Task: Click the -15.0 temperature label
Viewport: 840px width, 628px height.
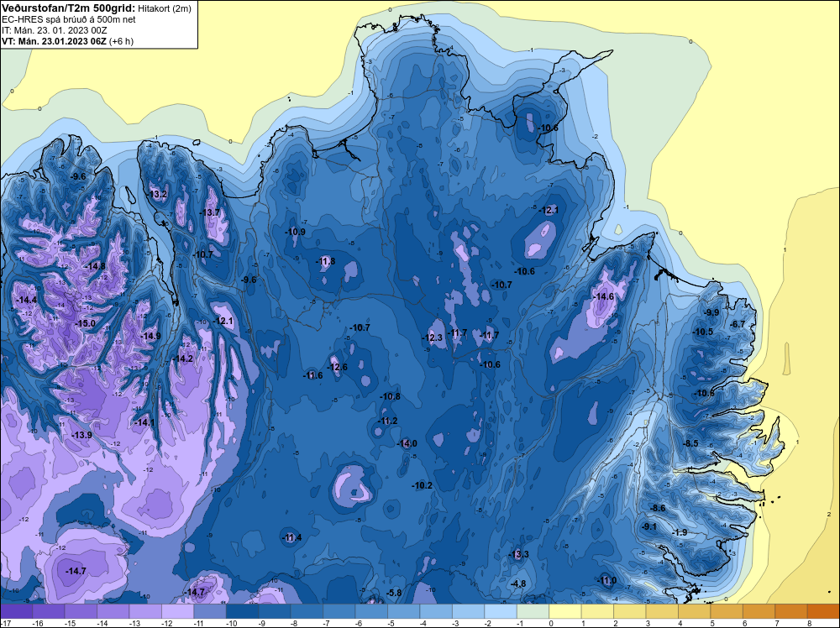Action: (x=85, y=323)
